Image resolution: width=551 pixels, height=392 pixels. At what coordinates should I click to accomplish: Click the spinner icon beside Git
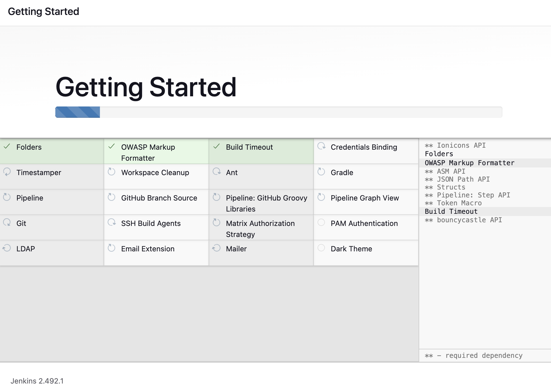[x=7, y=222]
